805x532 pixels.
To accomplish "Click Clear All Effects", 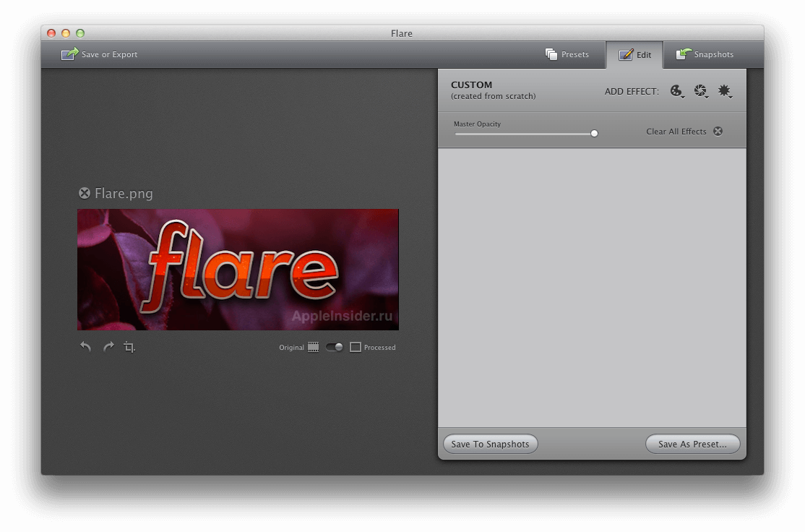I will 676,132.
